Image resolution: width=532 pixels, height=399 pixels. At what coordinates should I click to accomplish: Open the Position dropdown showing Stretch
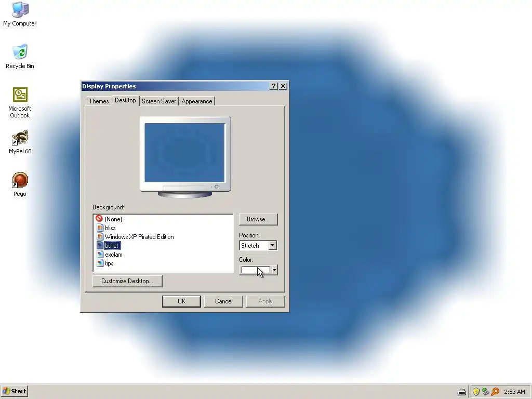point(258,245)
